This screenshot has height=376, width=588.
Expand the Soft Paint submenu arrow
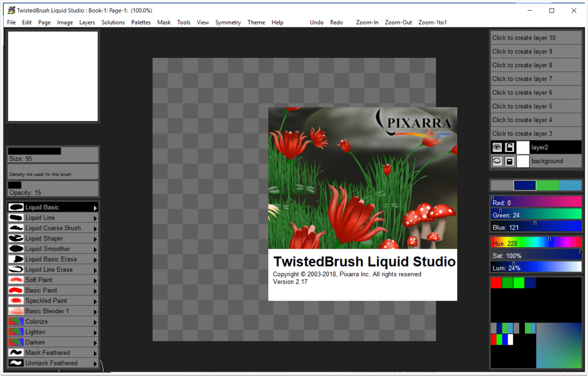point(95,280)
